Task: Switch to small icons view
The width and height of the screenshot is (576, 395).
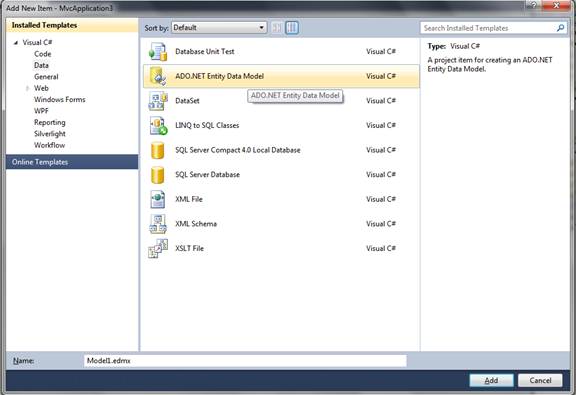Action: click(x=277, y=28)
